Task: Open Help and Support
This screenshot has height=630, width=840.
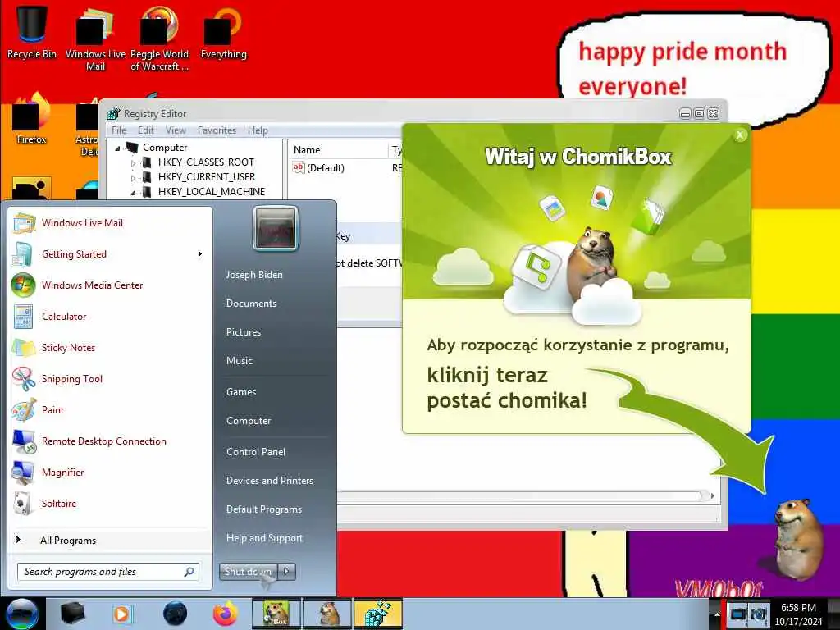Action: [264, 538]
